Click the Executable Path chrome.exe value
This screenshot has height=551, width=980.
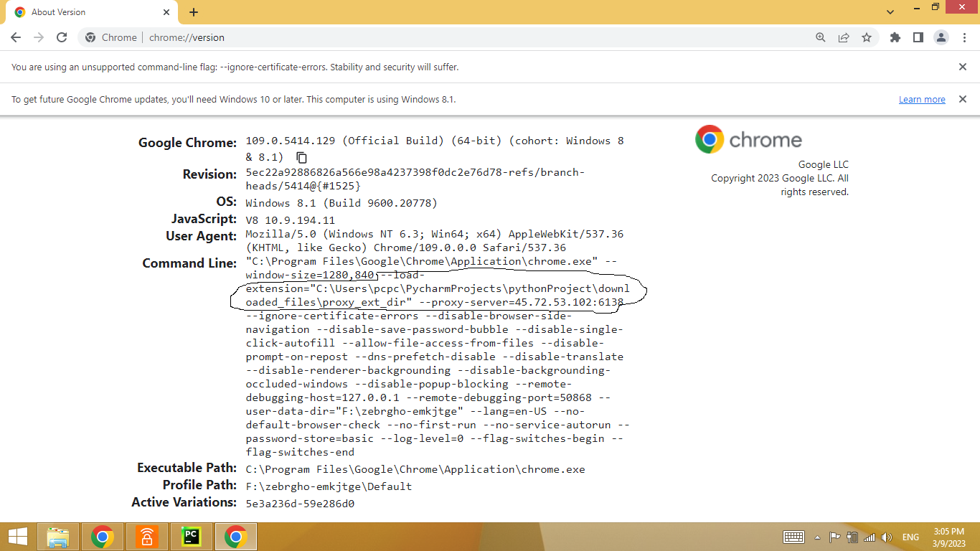415,469
